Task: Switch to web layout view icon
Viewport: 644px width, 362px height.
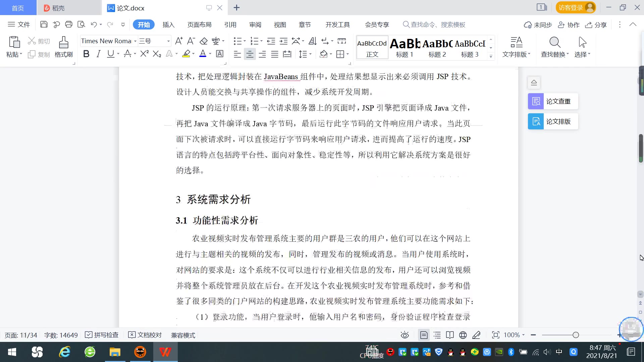Action: pyautogui.click(x=463, y=335)
